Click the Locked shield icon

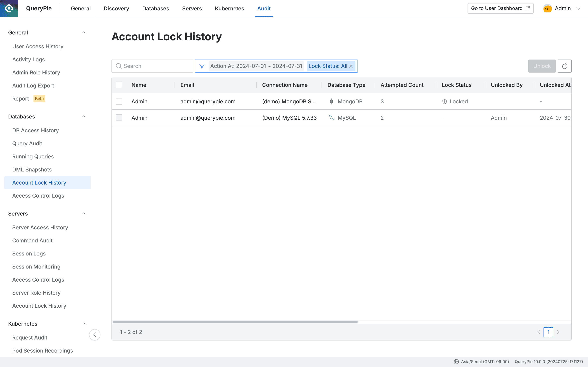tap(444, 101)
